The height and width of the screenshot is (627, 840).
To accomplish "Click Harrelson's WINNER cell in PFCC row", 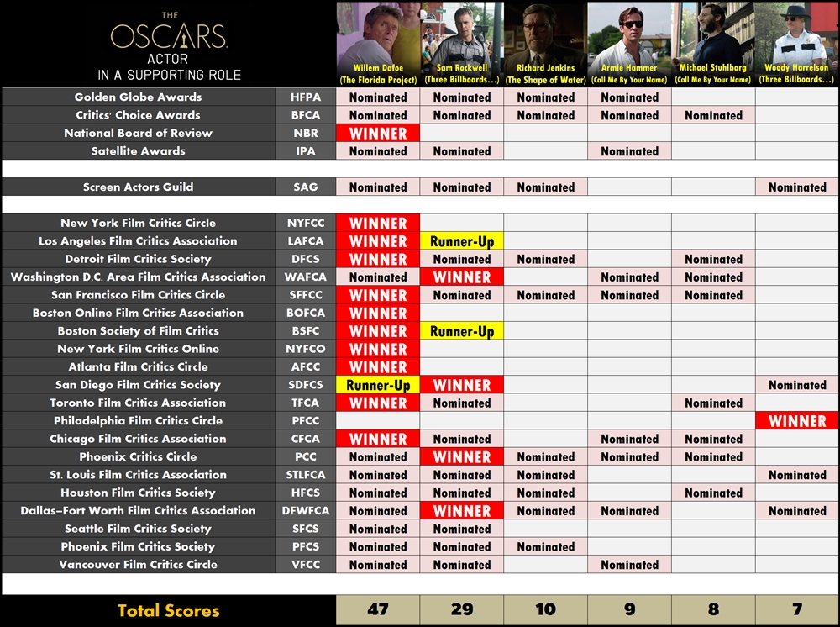I will click(x=797, y=421).
